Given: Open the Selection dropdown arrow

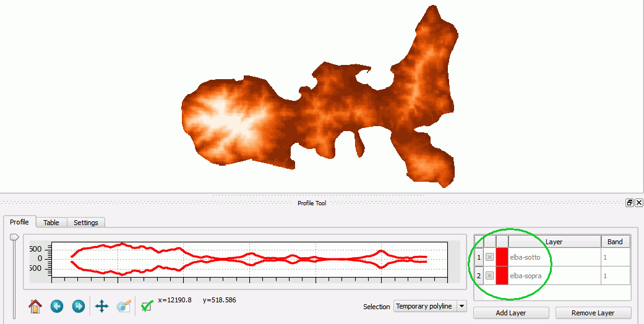Looking at the screenshot, I should (462, 306).
